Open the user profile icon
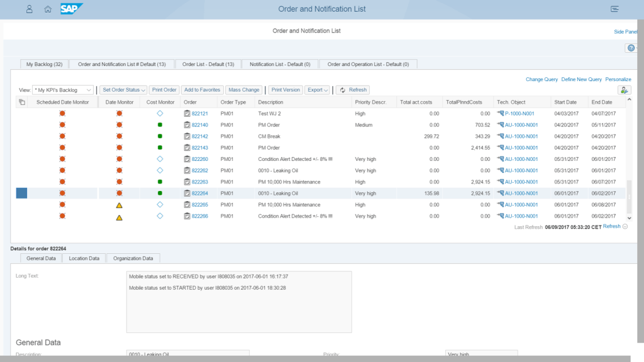Image resolution: width=644 pixels, height=362 pixels. coord(29,9)
